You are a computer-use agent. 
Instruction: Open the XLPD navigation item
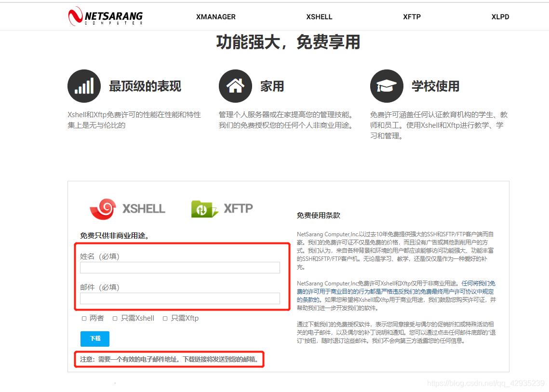[x=500, y=17]
